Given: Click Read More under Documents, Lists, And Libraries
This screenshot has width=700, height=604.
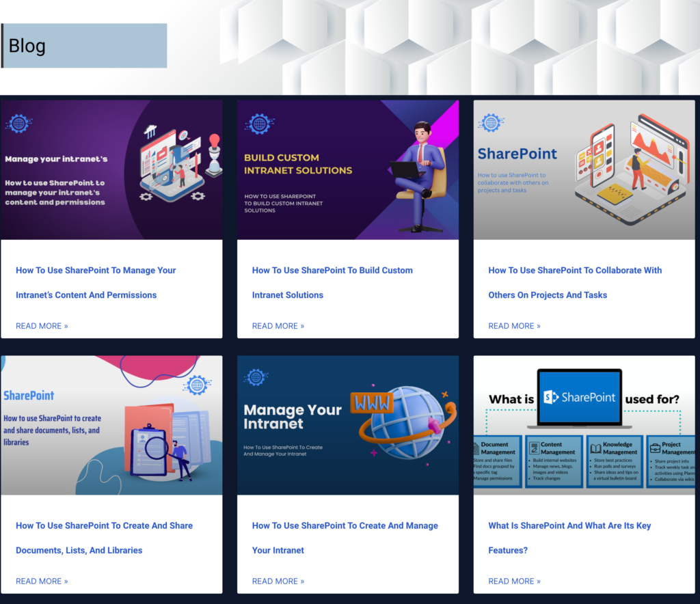Looking at the screenshot, I should coord(42,581).
